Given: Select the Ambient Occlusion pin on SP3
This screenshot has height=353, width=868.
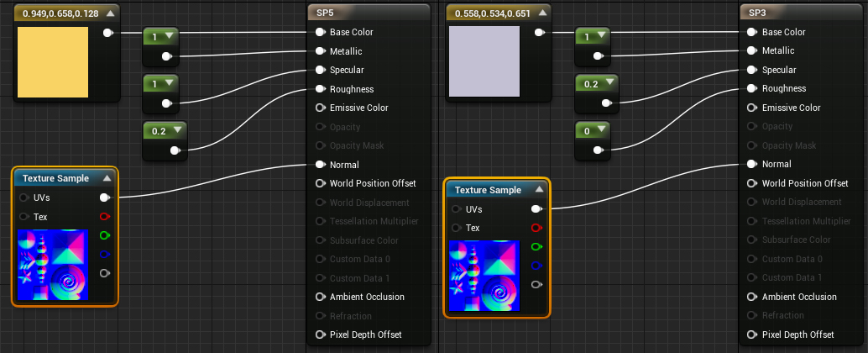Looking at the screenshot, I should point(752,297).
